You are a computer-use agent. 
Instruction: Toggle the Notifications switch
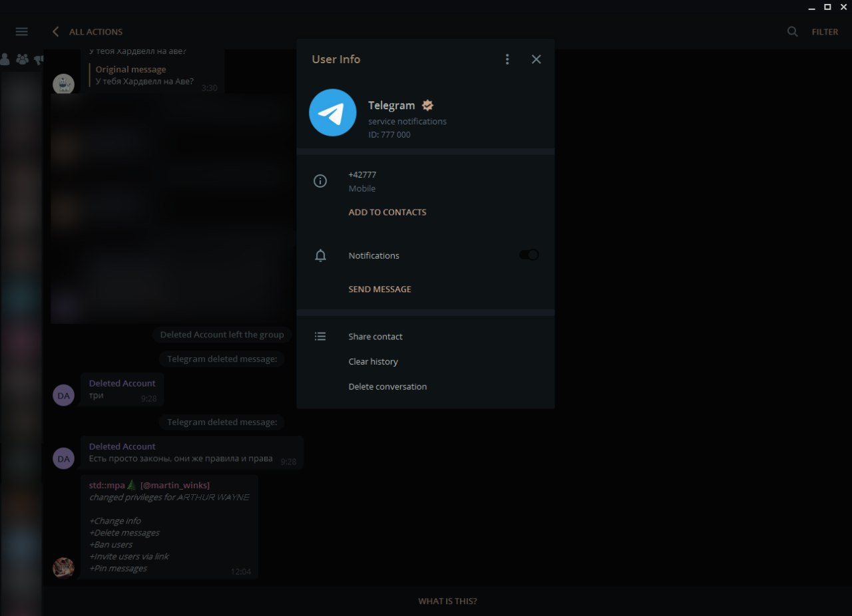529,255
